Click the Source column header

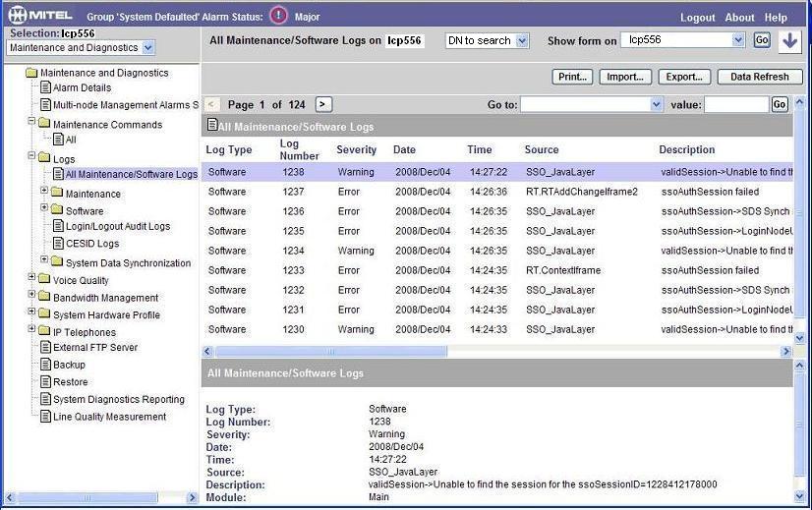pos(542,149)
